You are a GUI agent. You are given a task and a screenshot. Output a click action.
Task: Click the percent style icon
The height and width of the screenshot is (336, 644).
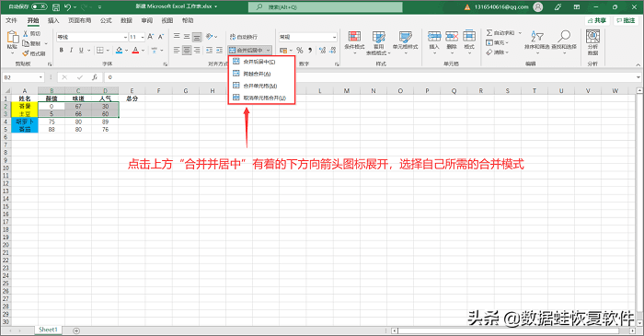click(300, 50)
